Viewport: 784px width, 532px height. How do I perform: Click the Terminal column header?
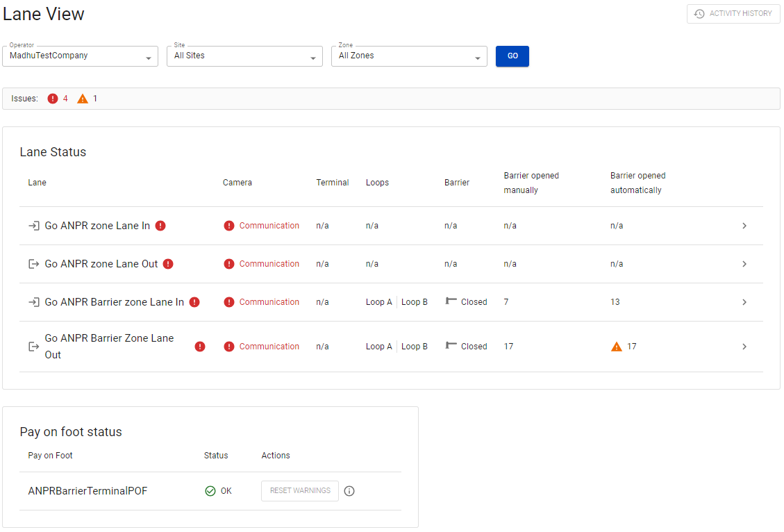point(332,183)
